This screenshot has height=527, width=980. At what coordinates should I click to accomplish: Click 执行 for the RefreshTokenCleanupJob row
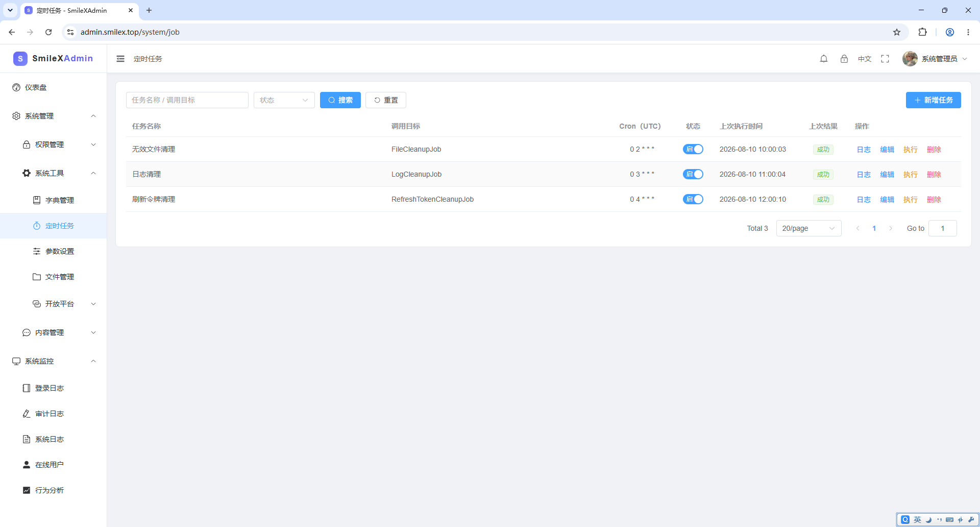click(911, 200)
